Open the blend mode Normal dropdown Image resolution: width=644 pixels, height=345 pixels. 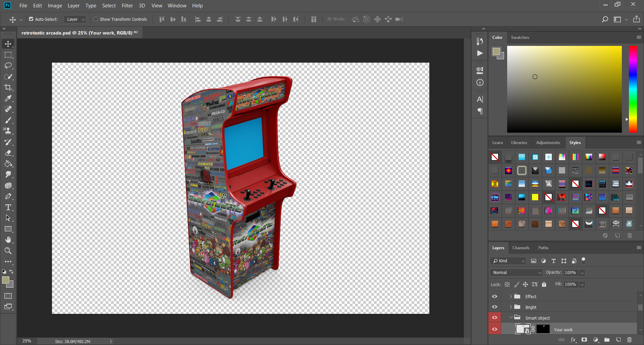516,273
